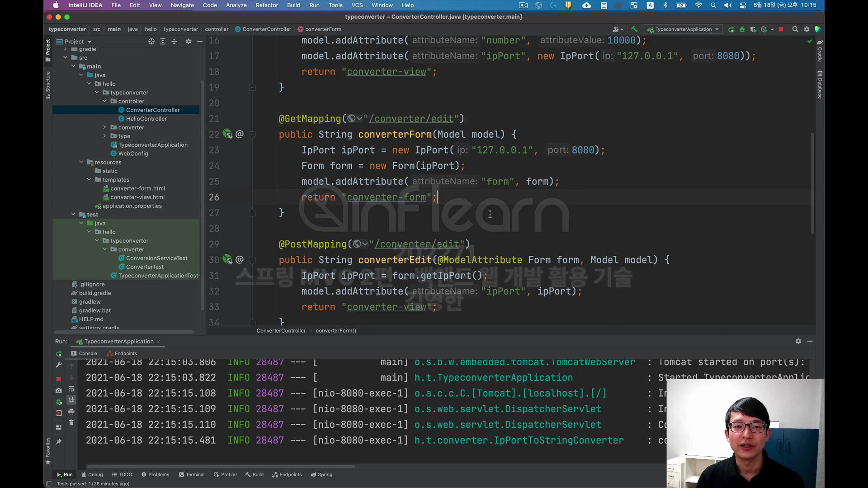
Task: Click the gutter run icon beside converterEdit on line 30
Action: click(227, 260)
